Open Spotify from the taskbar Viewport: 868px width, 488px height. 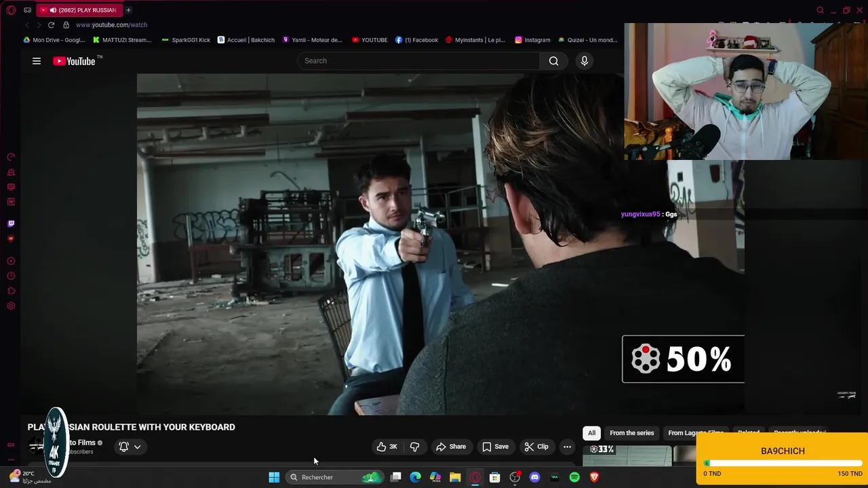pyautogui.click(x=574, y=477)
